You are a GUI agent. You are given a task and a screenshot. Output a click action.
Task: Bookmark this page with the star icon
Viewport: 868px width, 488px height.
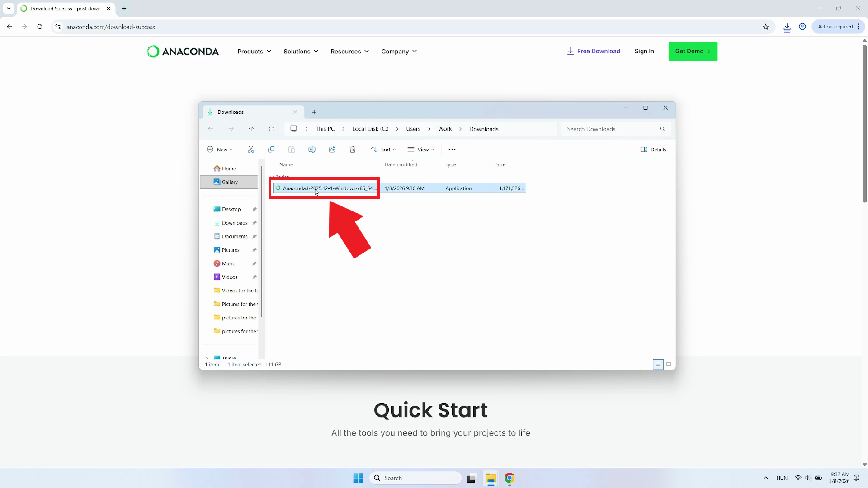pyautogui.click(x=766, y=27)
